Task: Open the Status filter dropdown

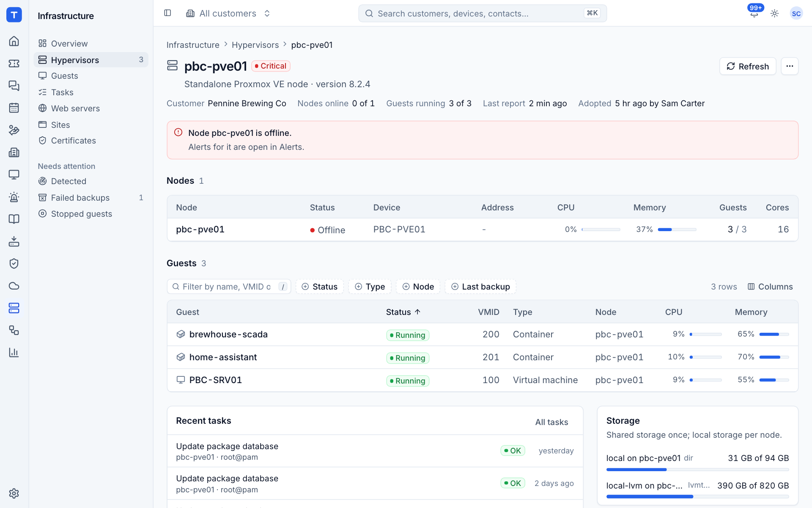Action: 320,287
